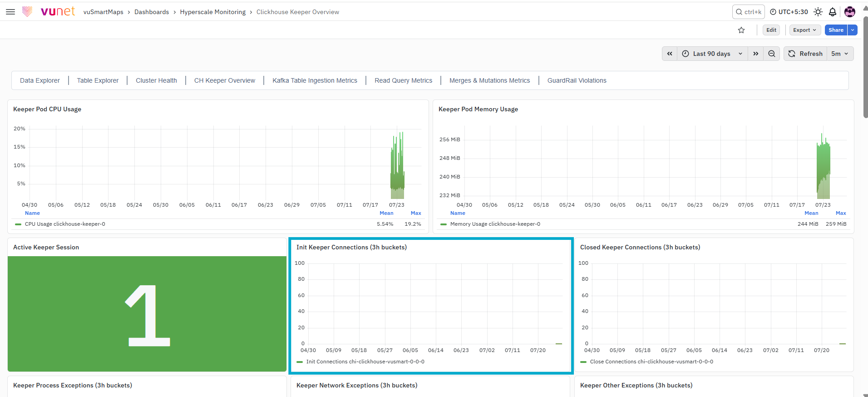Image resolution: width=868 pixels, height=397 pixels.
Task: Open the 5m refresh interval dropdown
Action: pyautogui.click(x=840, y=54)
